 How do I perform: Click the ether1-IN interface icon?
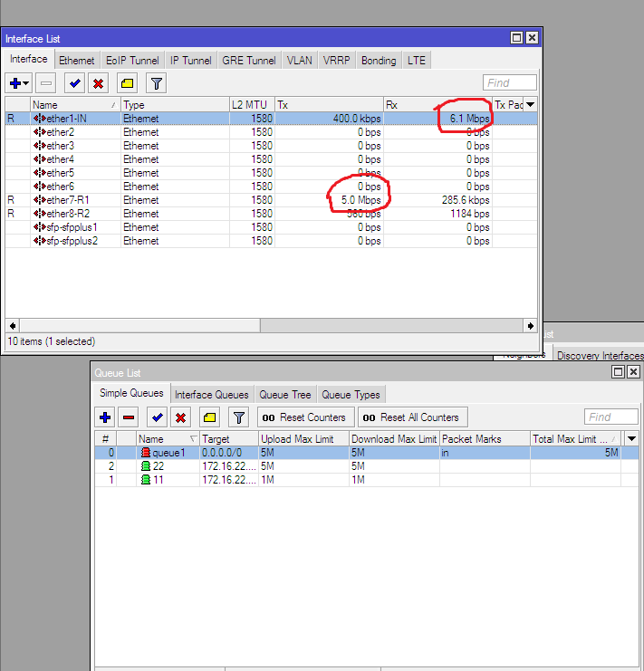pos(39,119)
